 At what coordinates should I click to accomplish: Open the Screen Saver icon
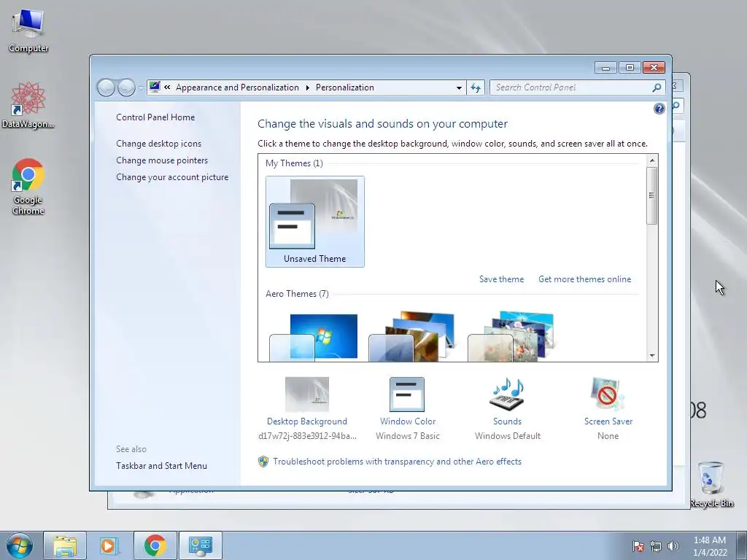tap(608, 394)
